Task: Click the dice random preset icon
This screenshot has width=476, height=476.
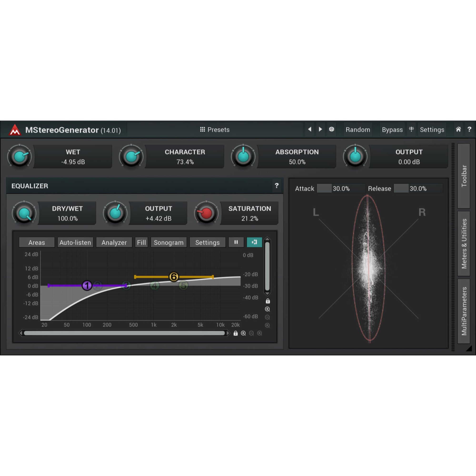Action: (x=332, y=129)
